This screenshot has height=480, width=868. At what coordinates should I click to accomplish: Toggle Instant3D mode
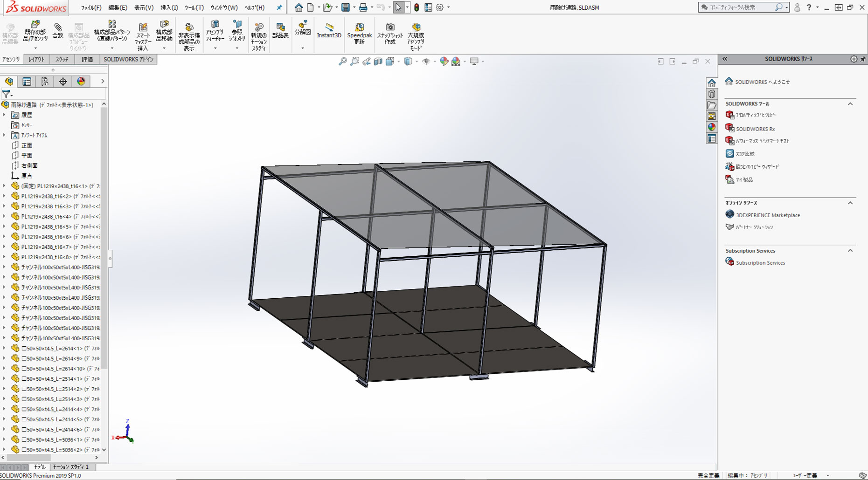(329, 30)
